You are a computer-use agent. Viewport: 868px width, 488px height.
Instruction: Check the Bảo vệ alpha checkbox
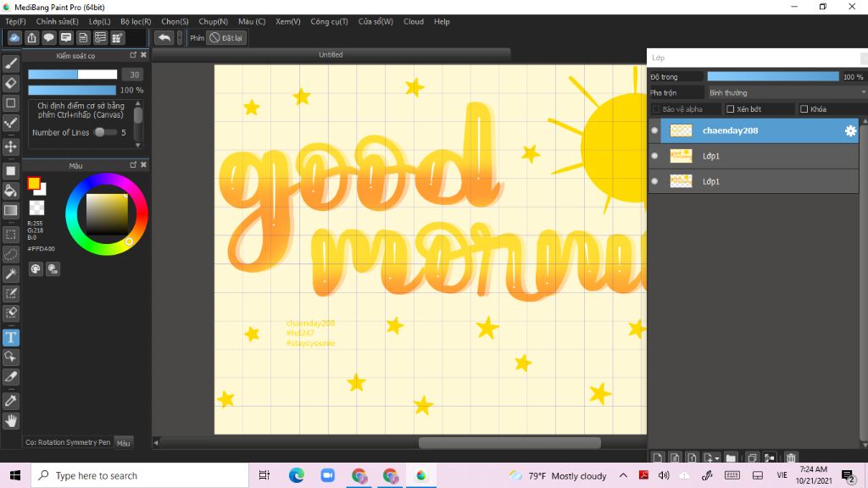(656, 109)
